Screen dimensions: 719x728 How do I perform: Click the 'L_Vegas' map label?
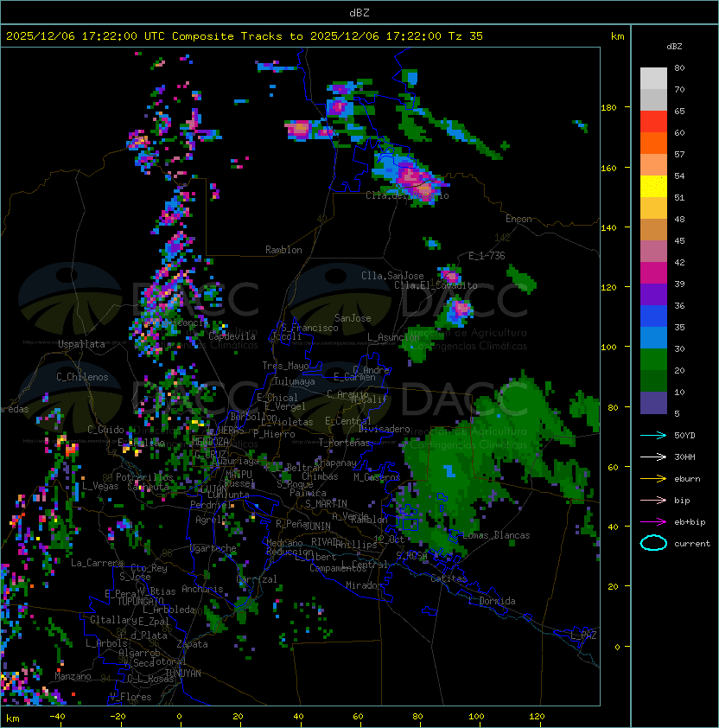coord(100,486)
